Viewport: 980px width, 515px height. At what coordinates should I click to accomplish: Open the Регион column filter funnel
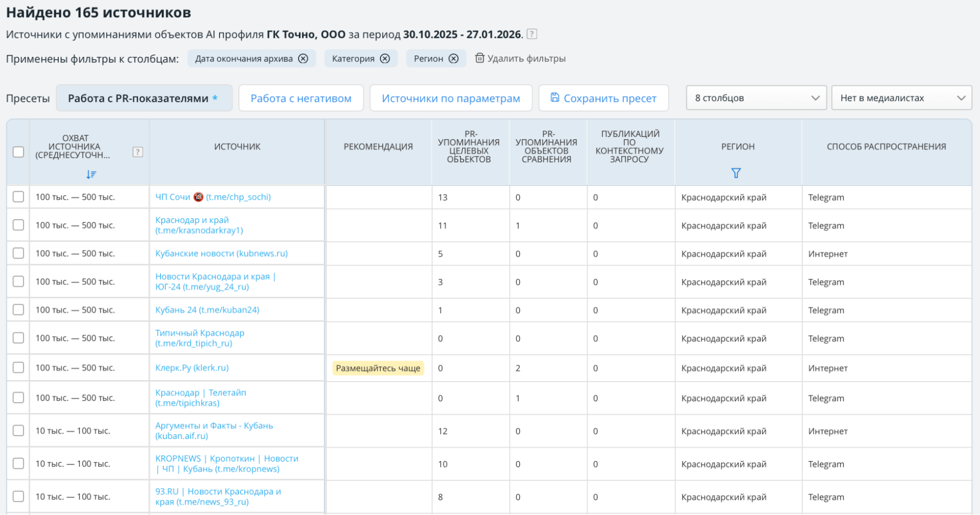pyautogui.click(x=736, y=173)
